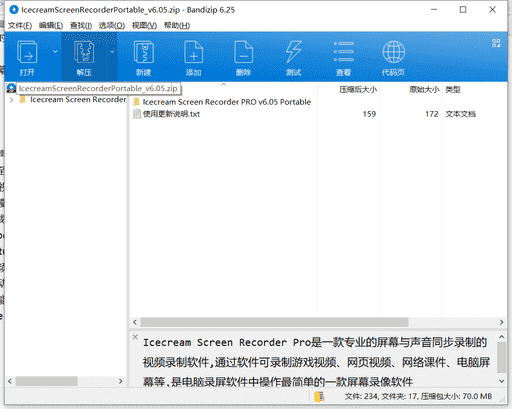
Task: Sort by 原始大小 column header
Action: point(424,90)
